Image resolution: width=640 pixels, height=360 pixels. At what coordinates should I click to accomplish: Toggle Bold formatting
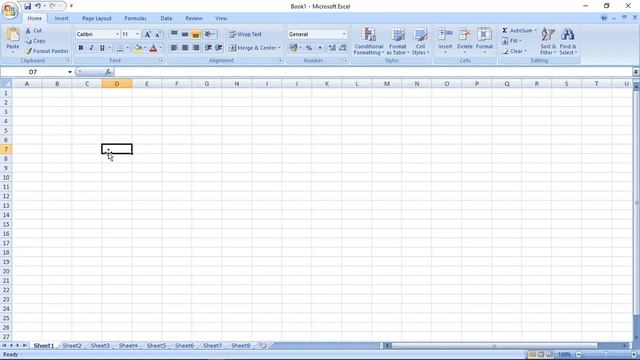pos(81,48)
